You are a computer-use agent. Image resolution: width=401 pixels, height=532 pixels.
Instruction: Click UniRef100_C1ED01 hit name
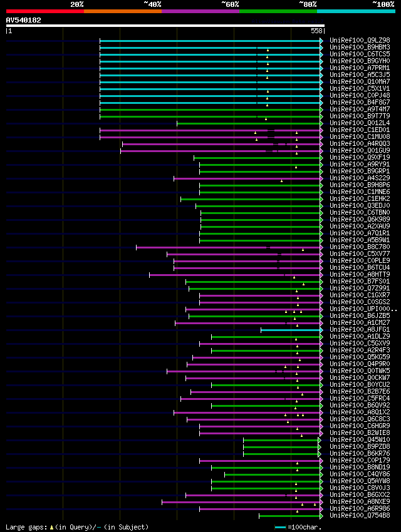coord(360,130)
